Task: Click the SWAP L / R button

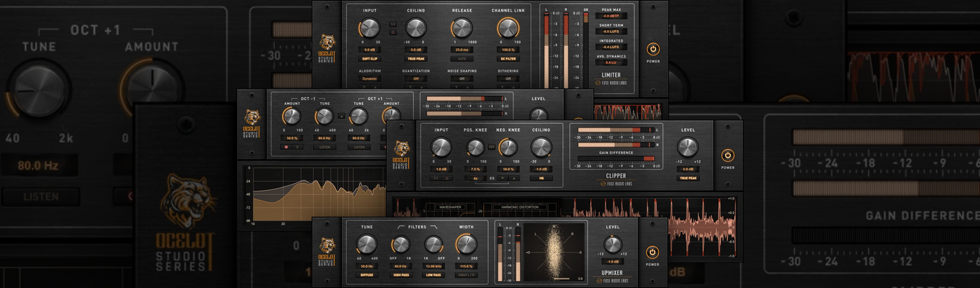Action: click(x=466, y=275)
